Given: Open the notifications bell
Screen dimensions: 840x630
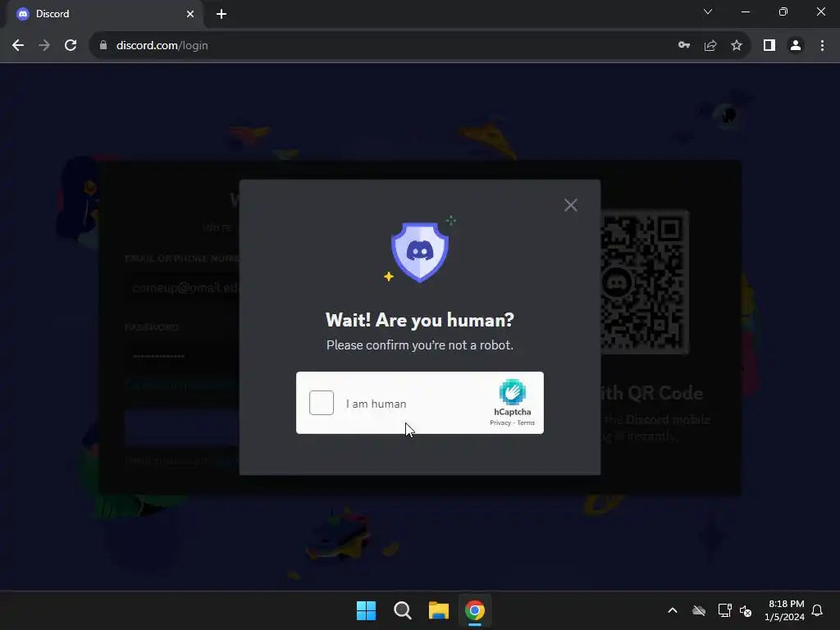Looking at the screenshot, I should pos(817,610).
